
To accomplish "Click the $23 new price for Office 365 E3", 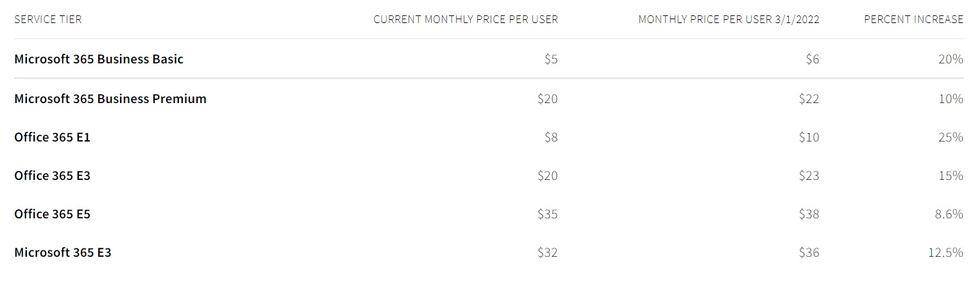I will point(809,175).
